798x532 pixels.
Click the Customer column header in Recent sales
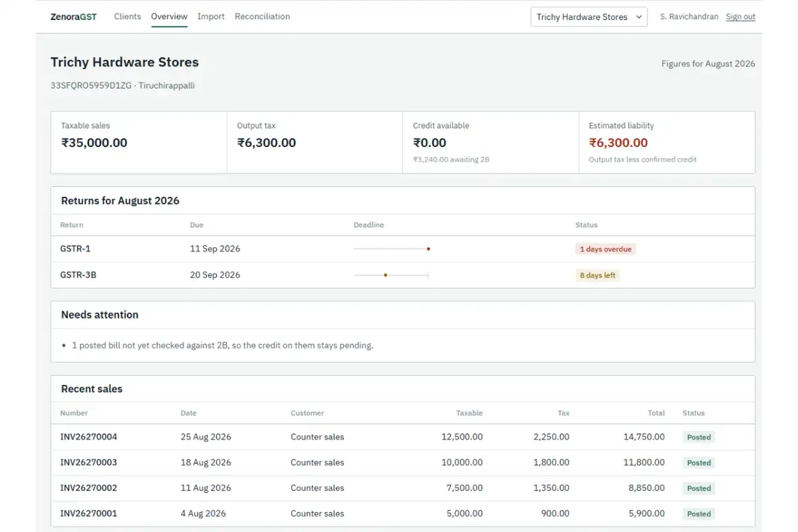pos(307,413)
